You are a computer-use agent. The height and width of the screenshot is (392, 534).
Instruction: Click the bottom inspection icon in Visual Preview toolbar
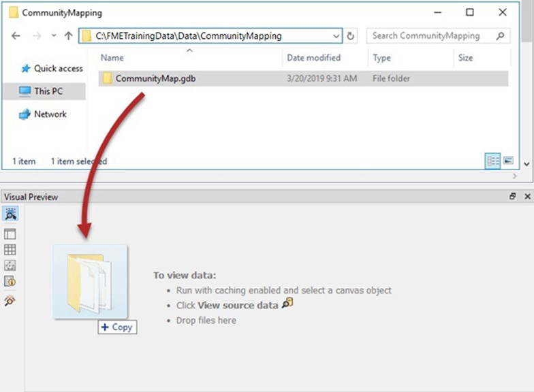[x=10, y=300]
